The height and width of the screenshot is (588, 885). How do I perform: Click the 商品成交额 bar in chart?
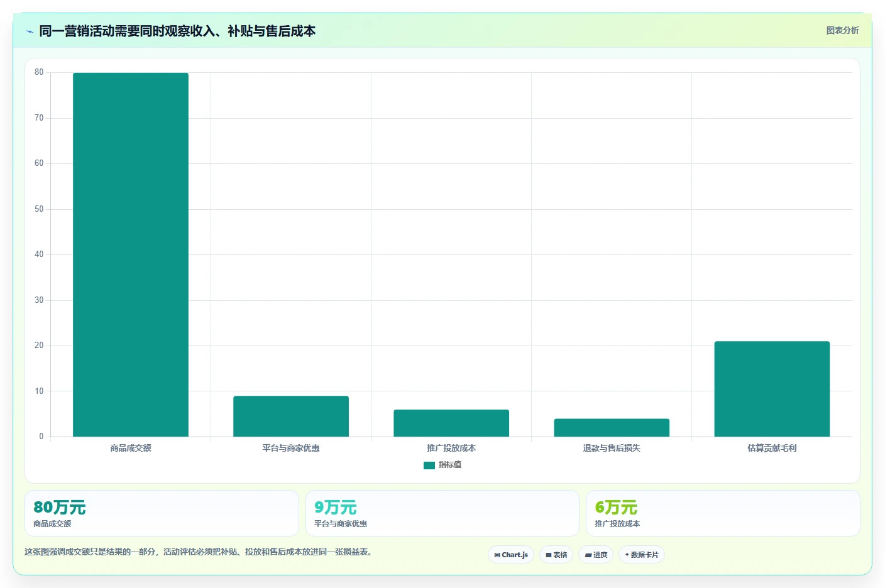(131, 254)
